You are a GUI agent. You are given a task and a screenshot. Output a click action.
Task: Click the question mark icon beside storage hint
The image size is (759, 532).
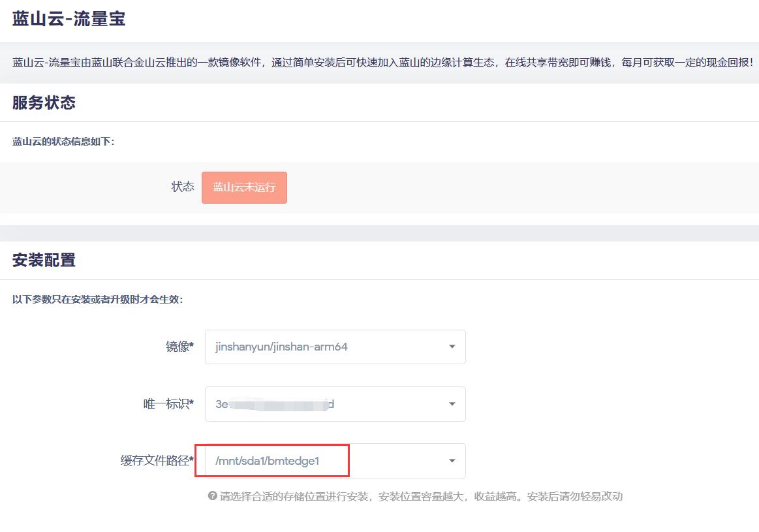212,495
